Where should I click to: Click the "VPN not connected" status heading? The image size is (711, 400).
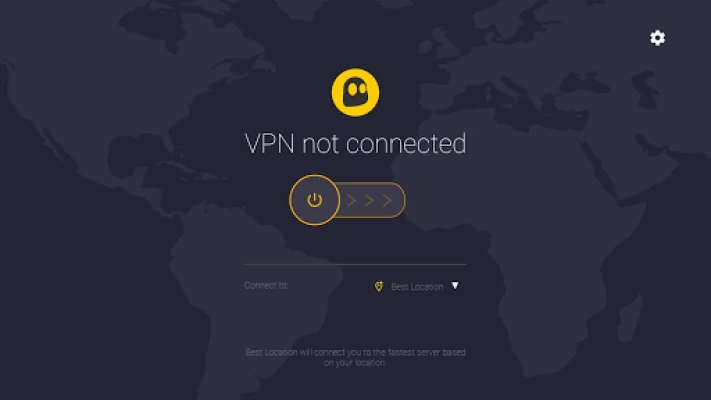(356, 143)
